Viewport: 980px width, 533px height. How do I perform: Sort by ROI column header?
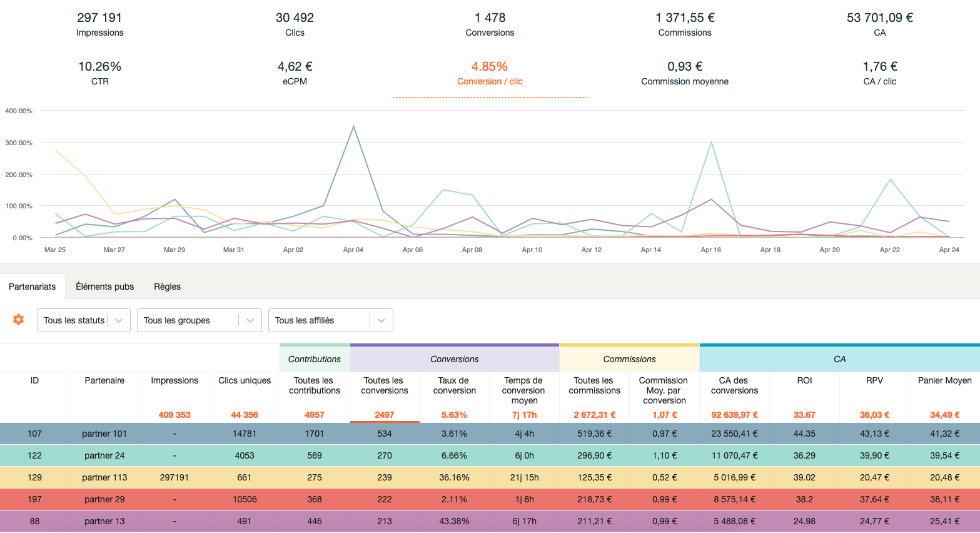point(804,380)
